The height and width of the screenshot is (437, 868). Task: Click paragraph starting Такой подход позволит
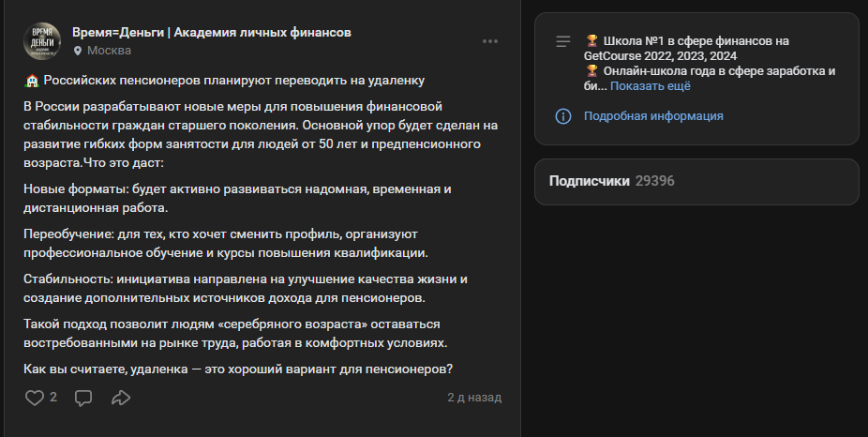coord(235,334)
